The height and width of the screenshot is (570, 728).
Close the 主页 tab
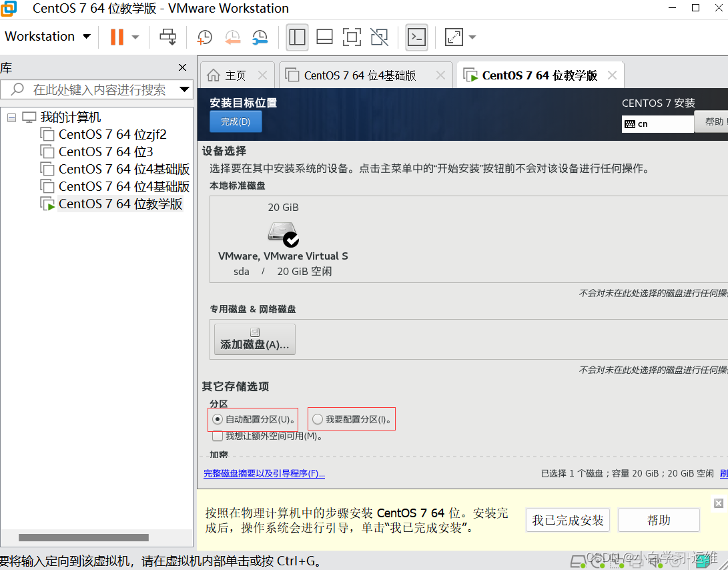point(262,75)
